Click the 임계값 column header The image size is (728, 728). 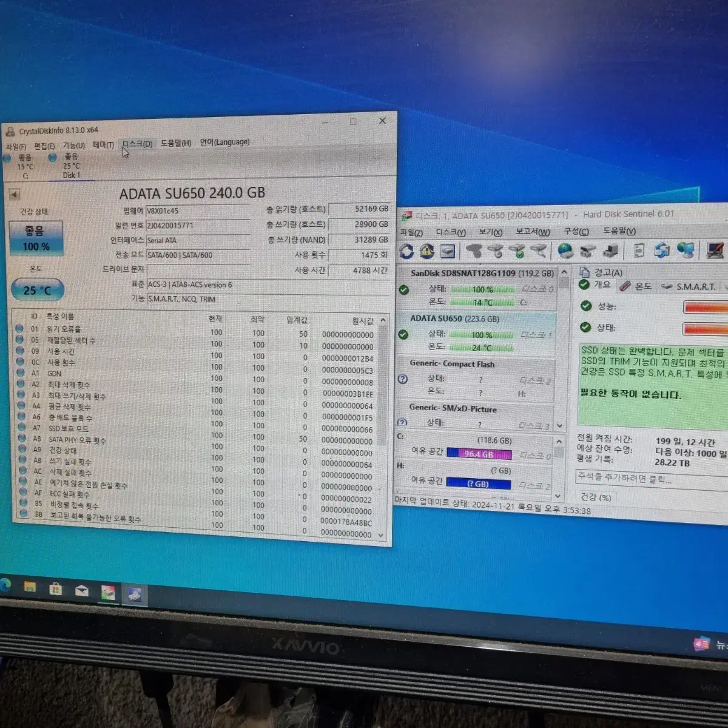pos(297,320)
